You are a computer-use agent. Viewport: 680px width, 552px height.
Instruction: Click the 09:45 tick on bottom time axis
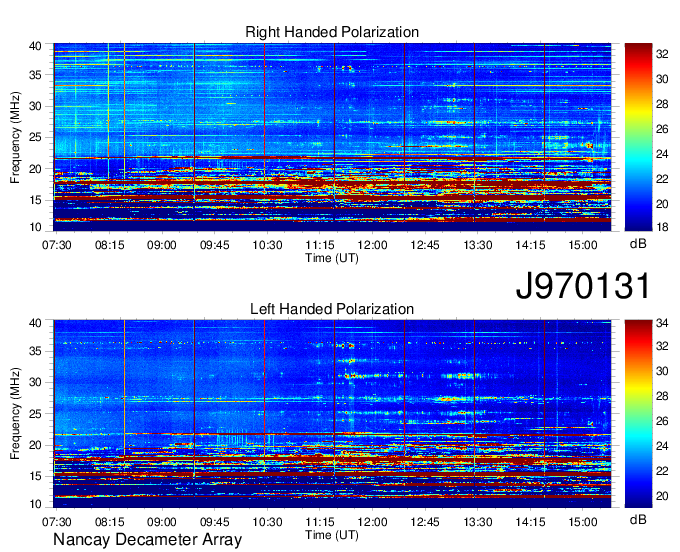click(214, 522)
